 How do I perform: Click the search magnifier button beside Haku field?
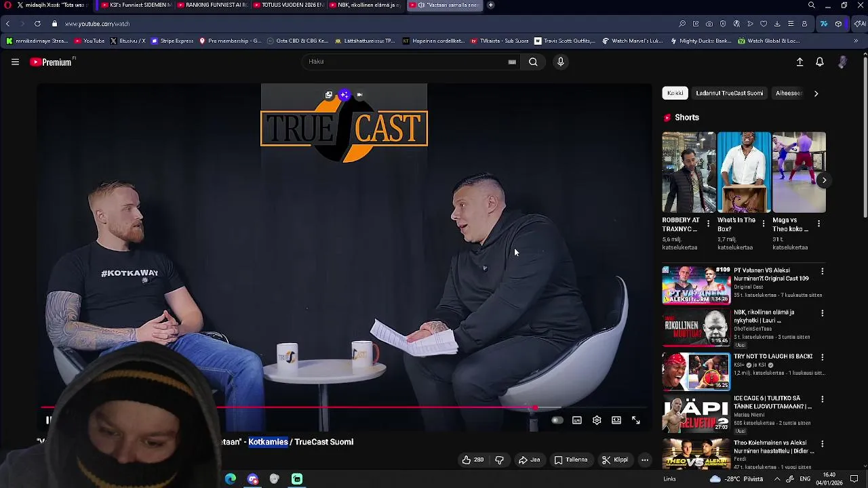pyautogui.click(x=533, y=62)
